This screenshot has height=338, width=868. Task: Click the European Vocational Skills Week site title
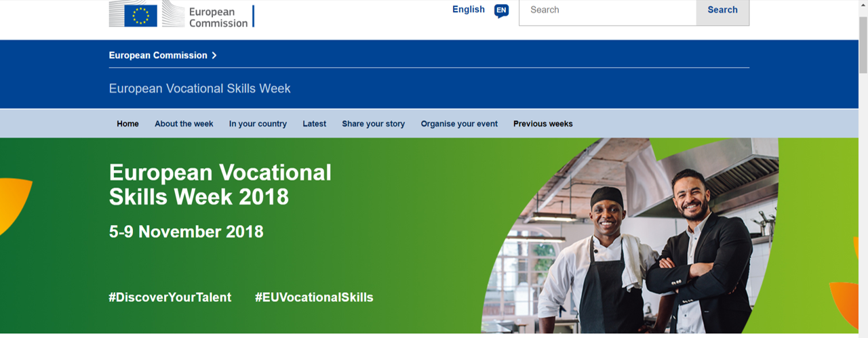point(199,89)
